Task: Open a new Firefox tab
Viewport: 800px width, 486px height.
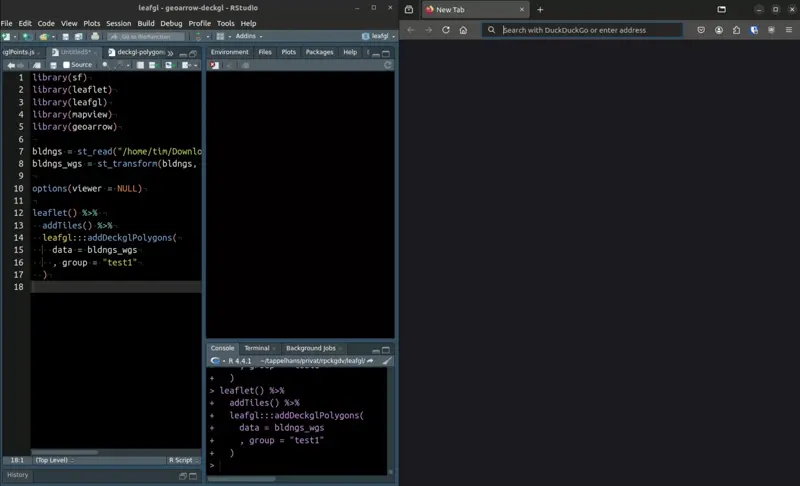Action: pos(540,9)
